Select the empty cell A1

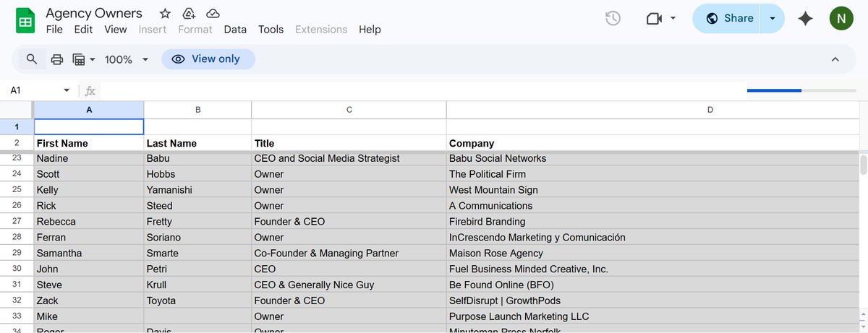click(x=89, y=126)
